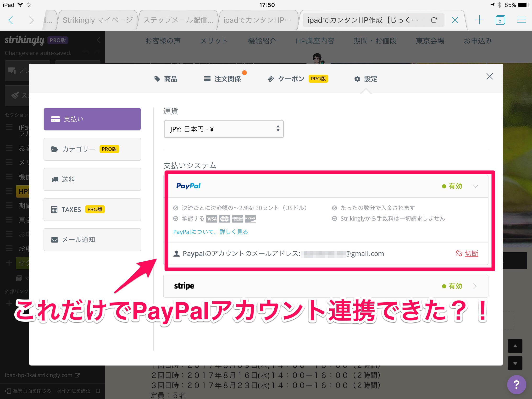The image size is (532, 399).
Task: Click the stripe 有効 status label
Action: [x=452, y=286]
